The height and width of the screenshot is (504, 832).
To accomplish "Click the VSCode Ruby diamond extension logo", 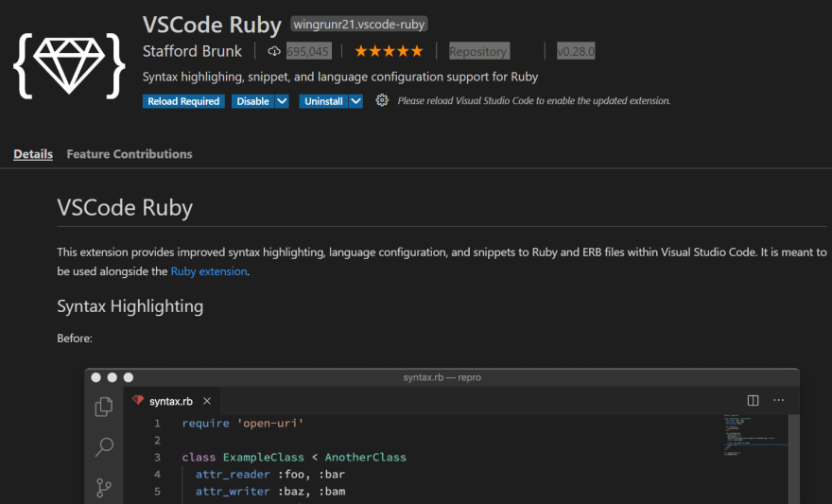I will pos(69,66).
